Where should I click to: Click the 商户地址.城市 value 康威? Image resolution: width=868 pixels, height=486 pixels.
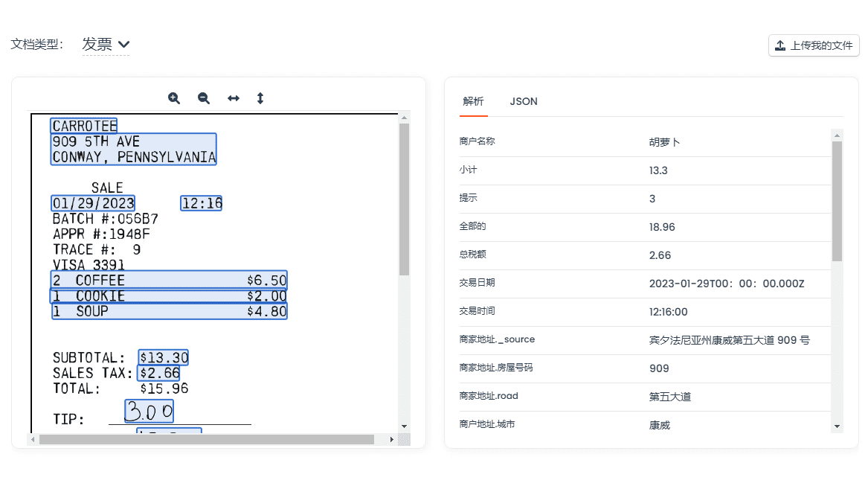point(659,425)
